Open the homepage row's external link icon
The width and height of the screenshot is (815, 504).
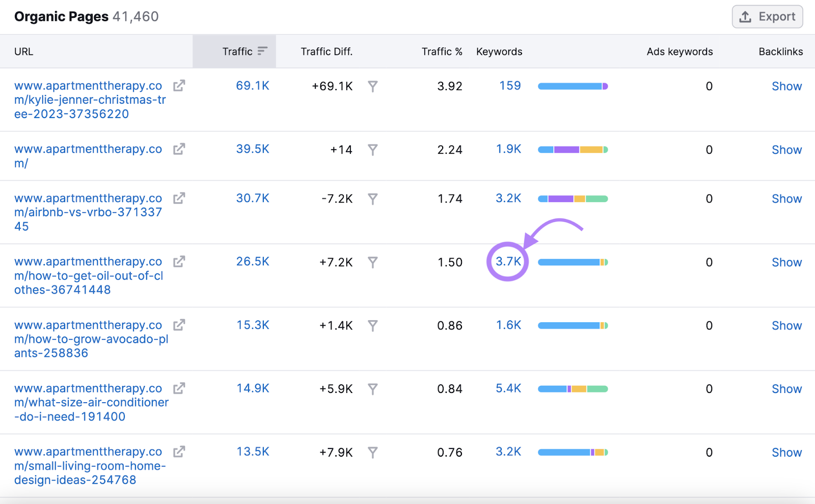pos(178,149)
